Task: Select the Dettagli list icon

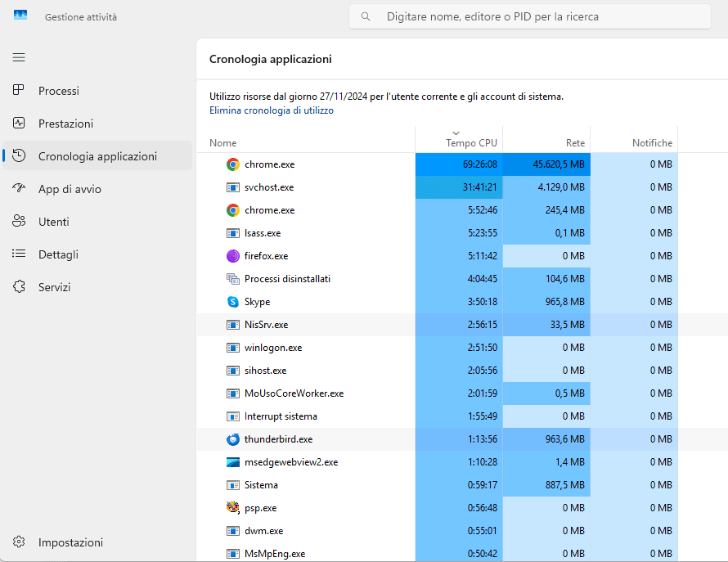Action: pos(19,254)
